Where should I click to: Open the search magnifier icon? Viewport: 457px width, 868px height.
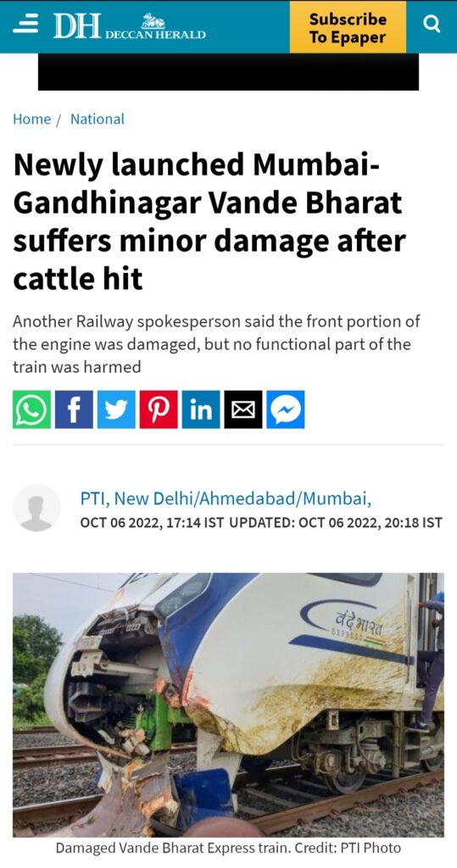coord(432,25)
